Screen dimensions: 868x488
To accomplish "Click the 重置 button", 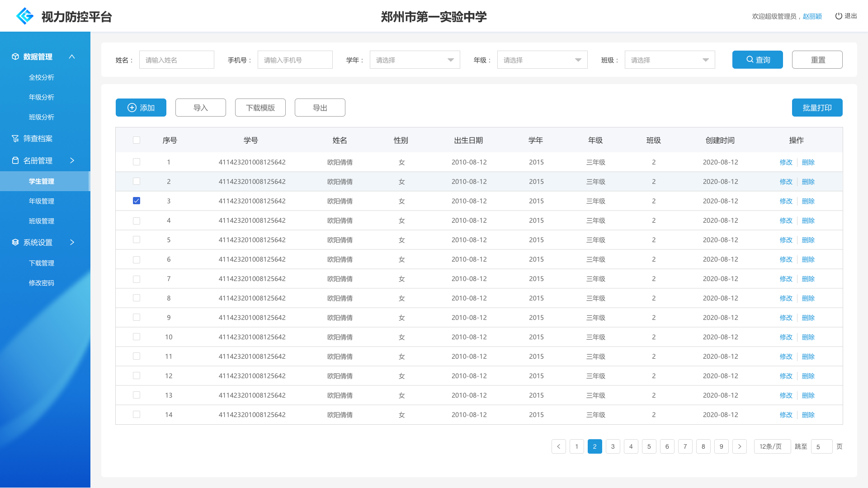I will (x=817, y=60).
